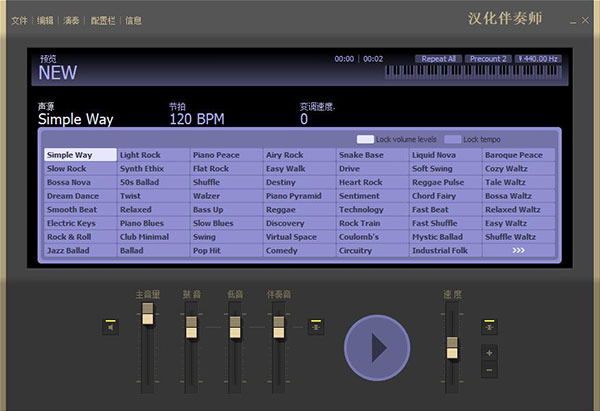Select the Cozy Waltz style
The height and width of the screenshot is (411, 600).
[x=518, y=168]
